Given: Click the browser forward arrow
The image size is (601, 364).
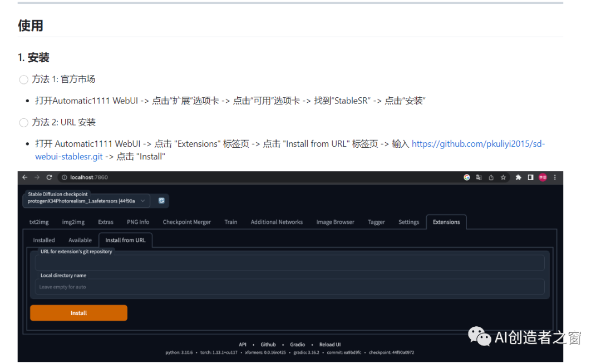Looking at the screenshot, I should click(37, 177).
